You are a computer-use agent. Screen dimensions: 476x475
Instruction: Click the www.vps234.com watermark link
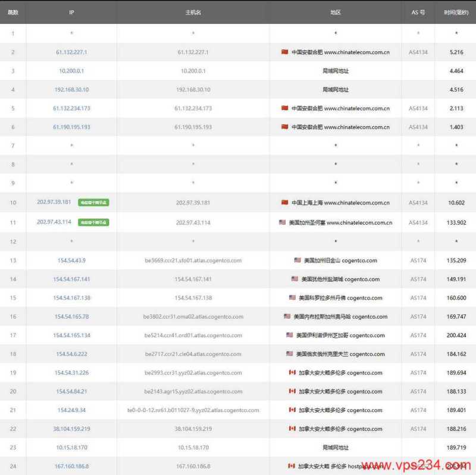pyautogui.click(x=416, y=463)
